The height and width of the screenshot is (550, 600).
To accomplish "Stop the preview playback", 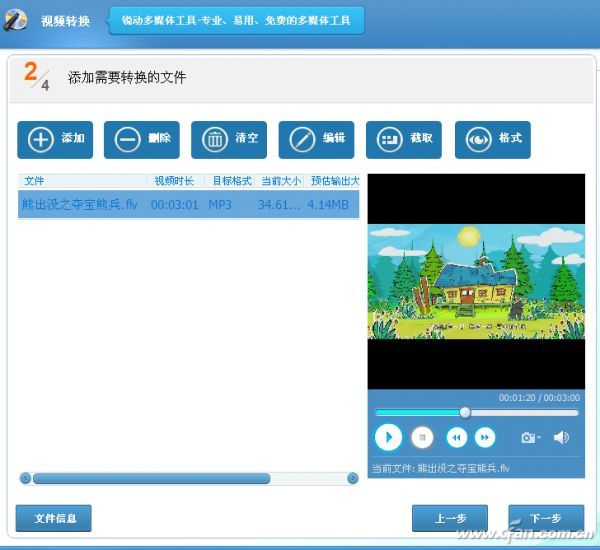I will pos(422,437).
